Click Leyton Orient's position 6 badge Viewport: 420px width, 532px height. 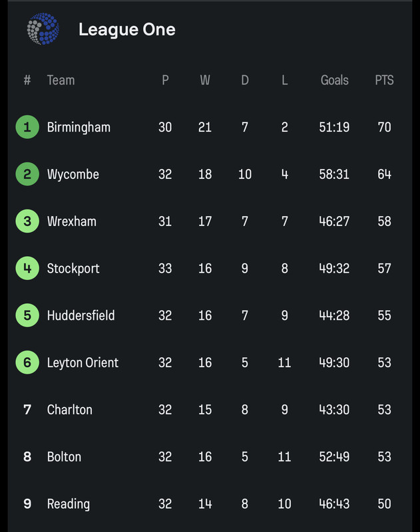click(27, 362)
